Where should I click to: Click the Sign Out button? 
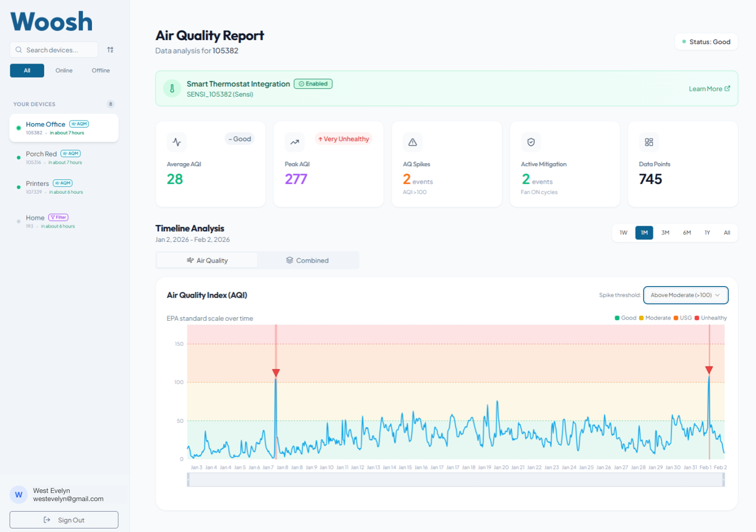64,520
